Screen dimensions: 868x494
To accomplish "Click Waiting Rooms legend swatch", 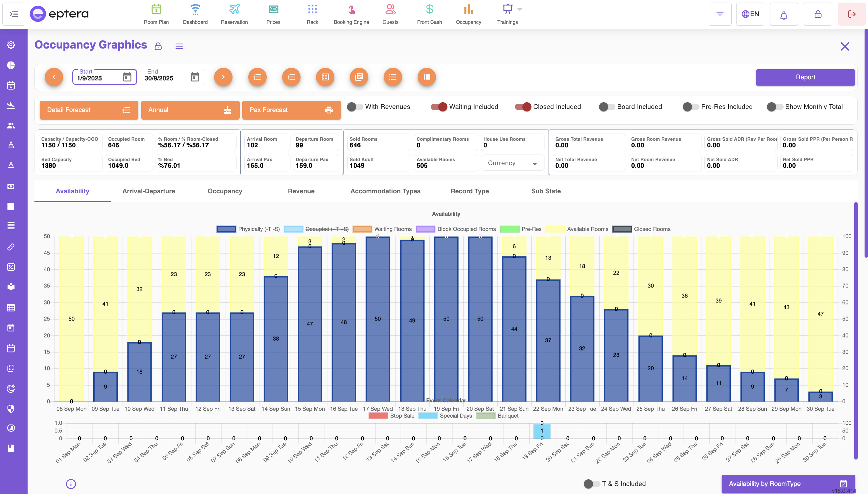I will pyautogui.click(x=362, y=229).
